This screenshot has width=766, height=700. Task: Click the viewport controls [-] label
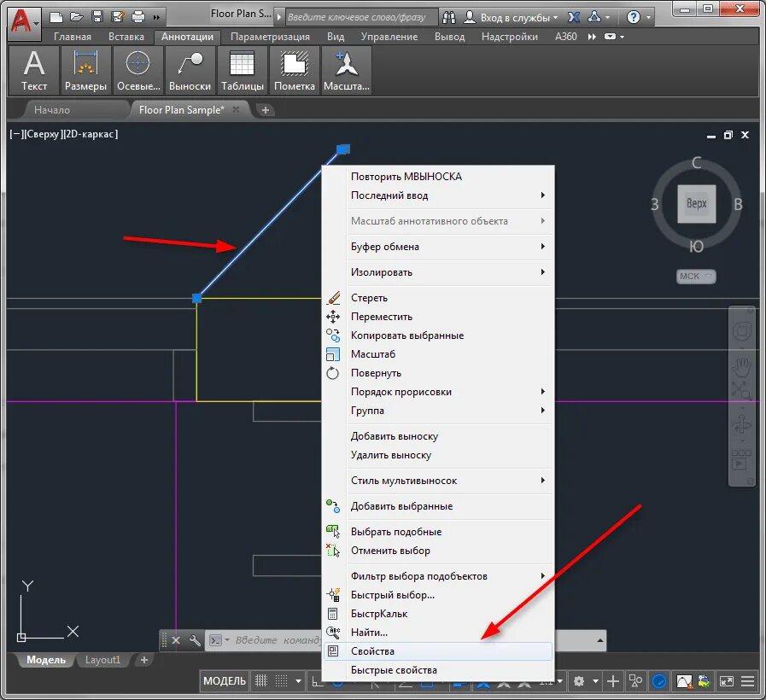click(15, 134)
